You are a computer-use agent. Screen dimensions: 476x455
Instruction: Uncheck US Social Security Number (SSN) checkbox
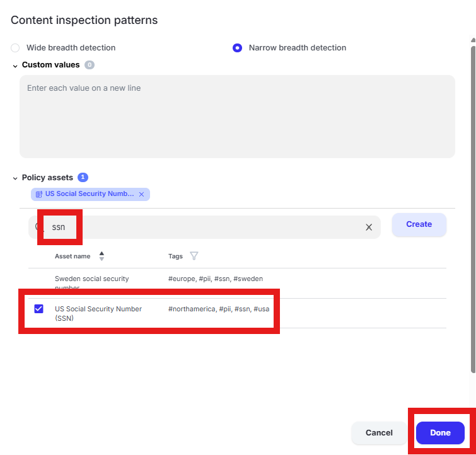38,309
